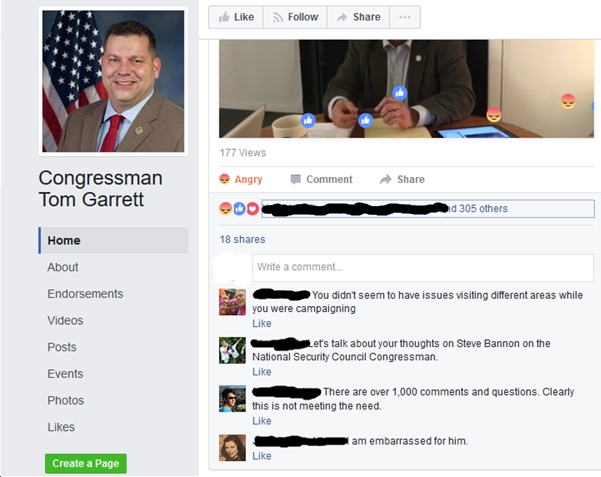The height and width of the screenshot is (477, 601).
Task: Open the 18 shares link
Action: [x=242, y=239]
